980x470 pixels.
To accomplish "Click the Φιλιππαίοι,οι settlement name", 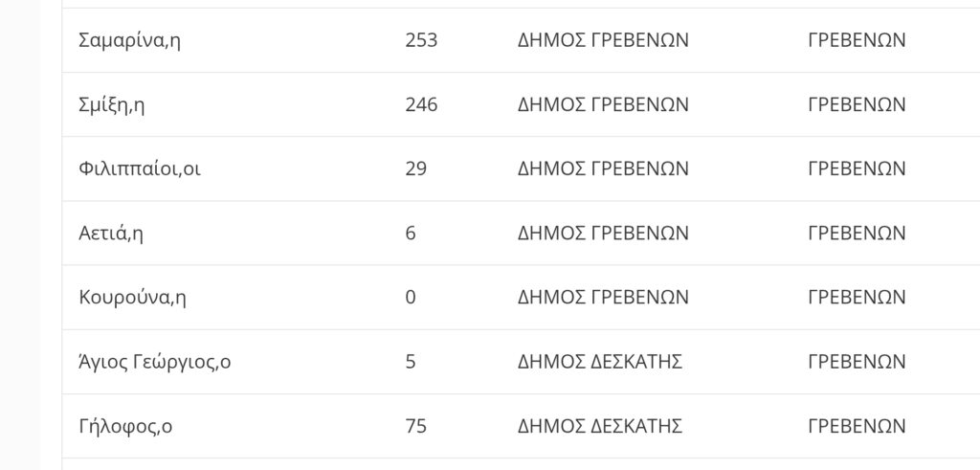I will pos(140,168).
